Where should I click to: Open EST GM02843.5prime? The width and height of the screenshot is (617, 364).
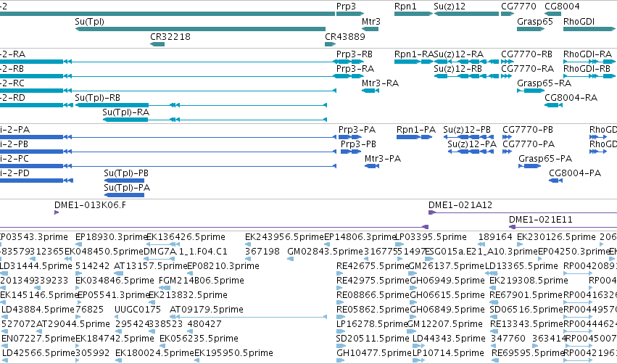[325, 252]
